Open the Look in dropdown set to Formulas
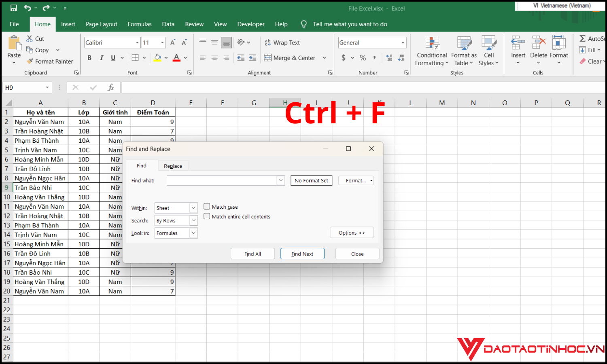607x364 pixels. coord(193,233)
